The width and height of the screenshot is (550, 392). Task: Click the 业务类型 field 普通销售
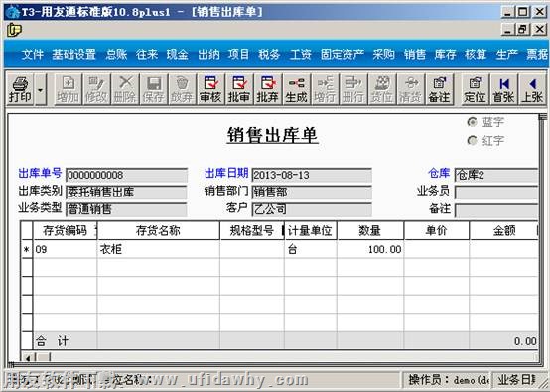pos(127,209)
